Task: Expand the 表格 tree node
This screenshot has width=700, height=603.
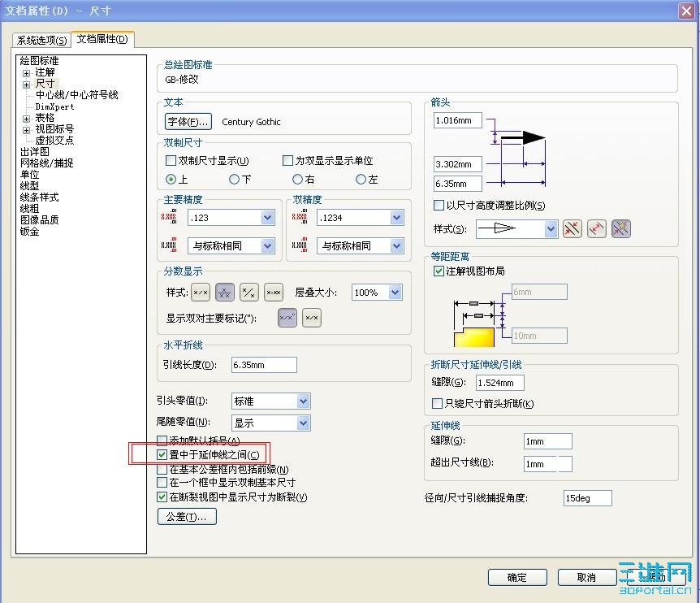Action: coord(26,119)
